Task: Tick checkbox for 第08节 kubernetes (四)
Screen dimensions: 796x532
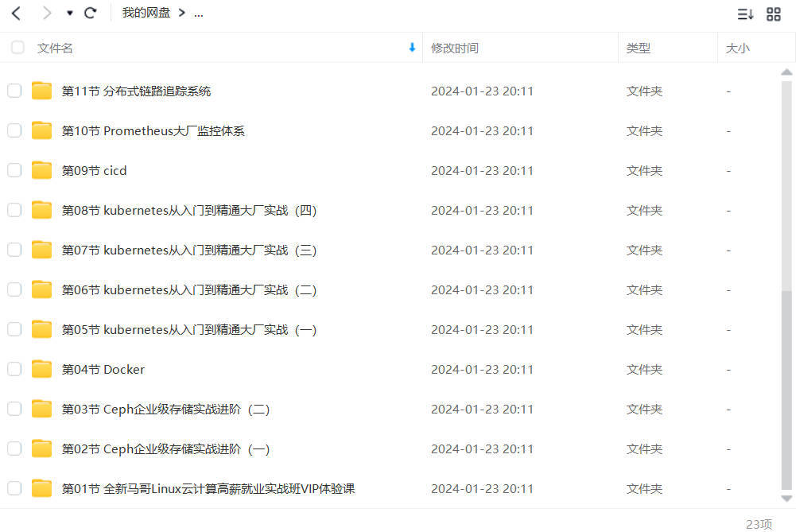Action: tap(14, 210)
